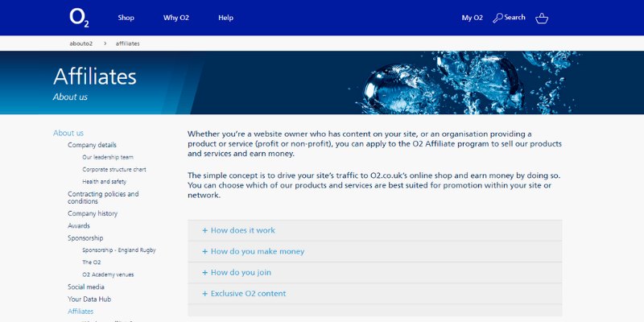
Task: Open The O2 sidebar link
Action: coord(91,262)
